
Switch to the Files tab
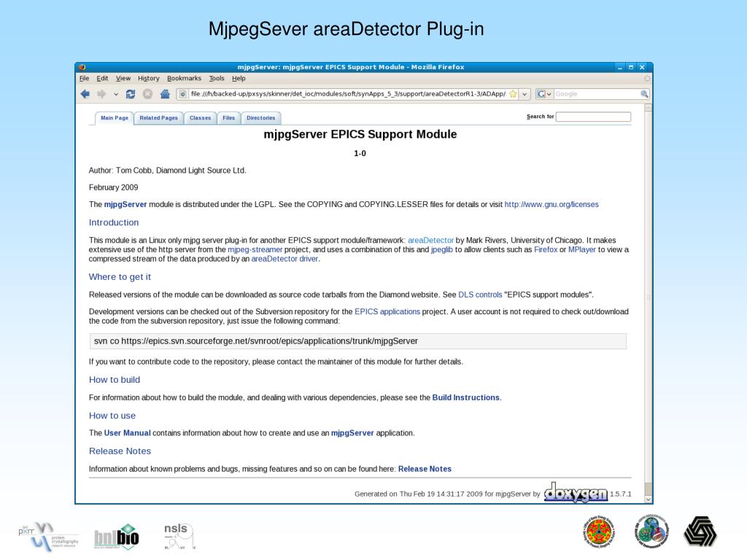pyautogui.click(x=228, y=118)
